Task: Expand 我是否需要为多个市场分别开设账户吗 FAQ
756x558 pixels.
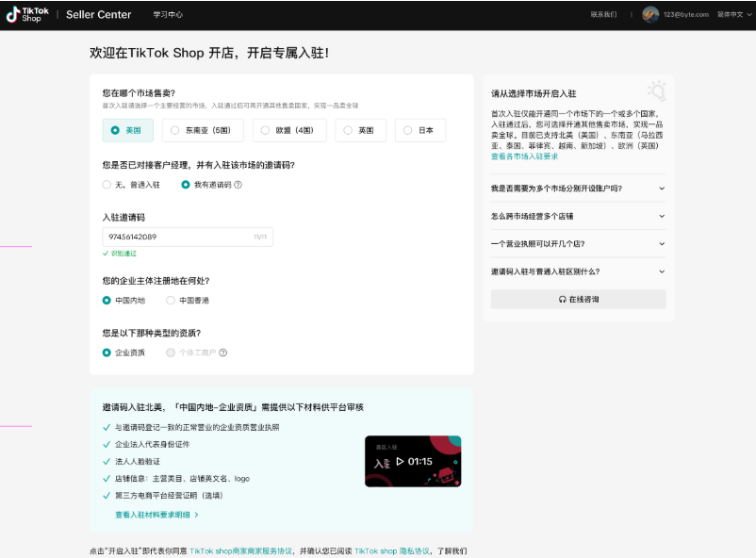Action: click(578, 189)
